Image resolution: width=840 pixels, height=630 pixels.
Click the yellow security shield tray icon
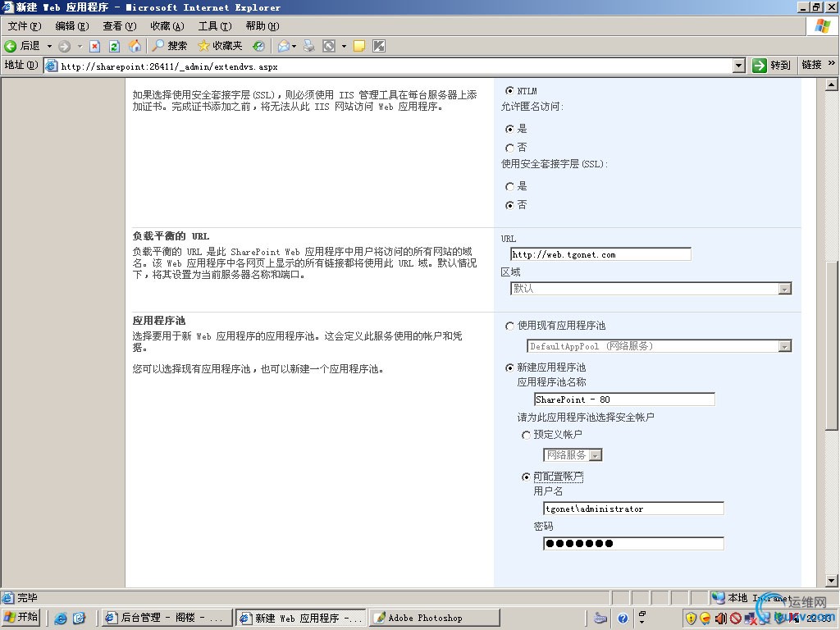[691, 619]
